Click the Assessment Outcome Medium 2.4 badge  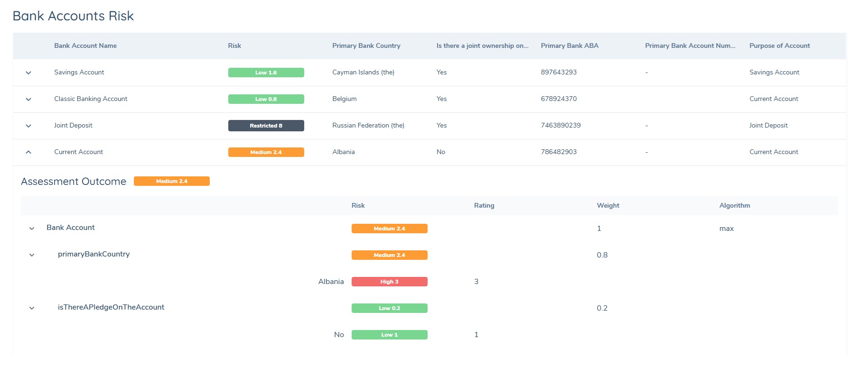tap(171, 181)
